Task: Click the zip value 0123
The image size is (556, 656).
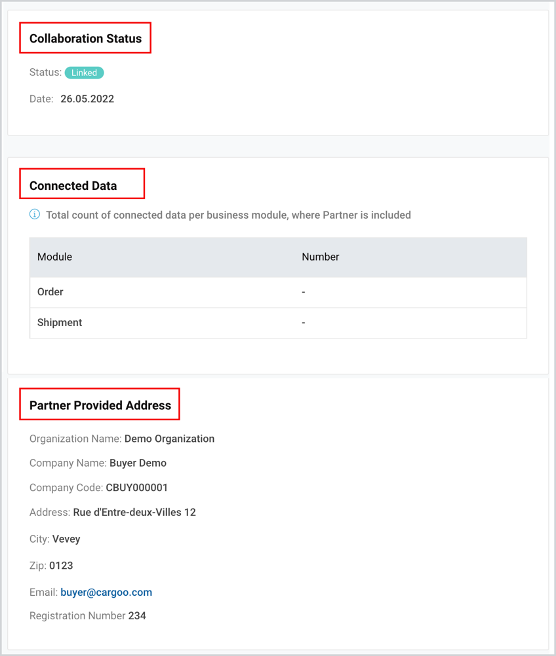Action: 61,566
